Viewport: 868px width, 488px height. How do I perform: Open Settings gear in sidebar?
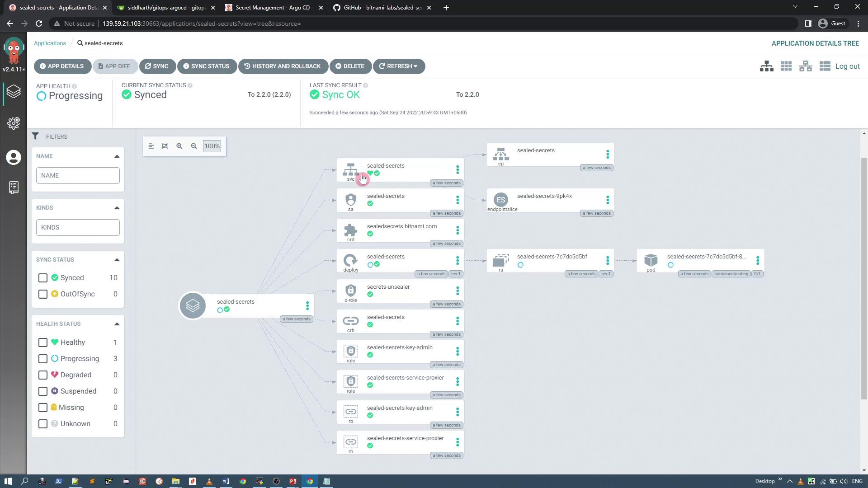point(14,123)
